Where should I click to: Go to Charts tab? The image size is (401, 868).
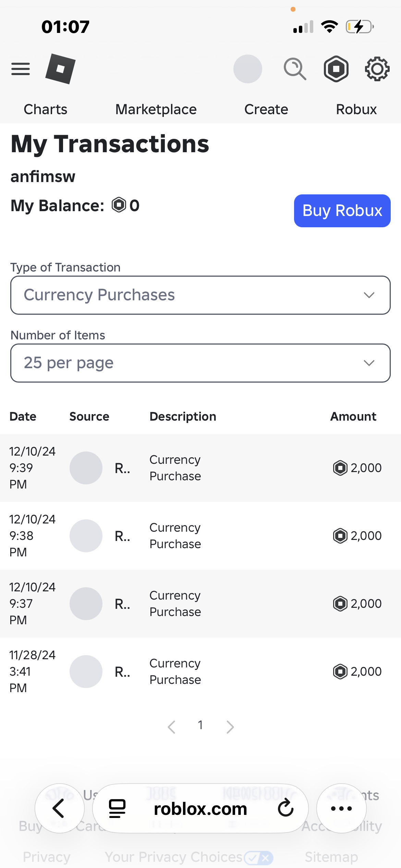[46, 109]
